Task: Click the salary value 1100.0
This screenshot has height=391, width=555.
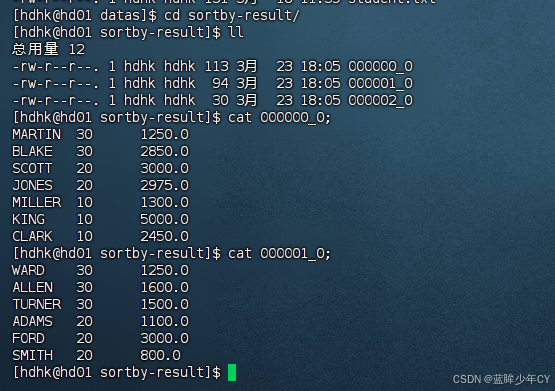Action: click(x=165, y=321)
